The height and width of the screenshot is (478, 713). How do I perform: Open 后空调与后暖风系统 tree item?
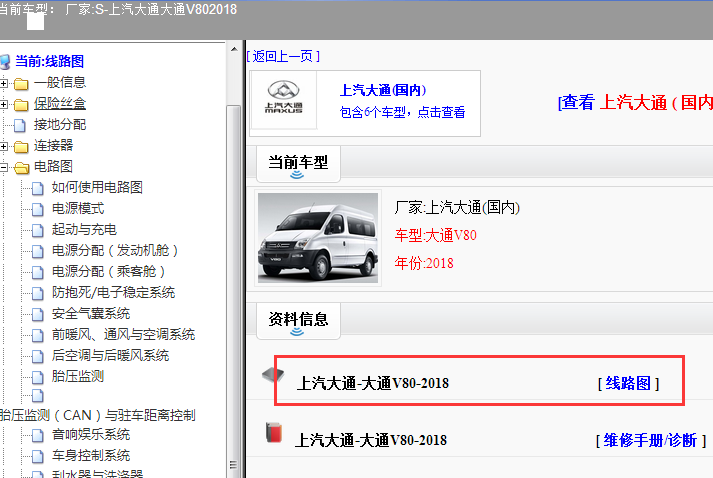tap(110, 355)
